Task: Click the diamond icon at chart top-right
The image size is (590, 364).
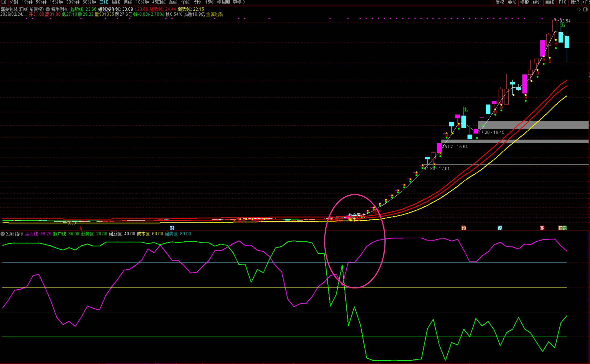Action: click(579, 9)
